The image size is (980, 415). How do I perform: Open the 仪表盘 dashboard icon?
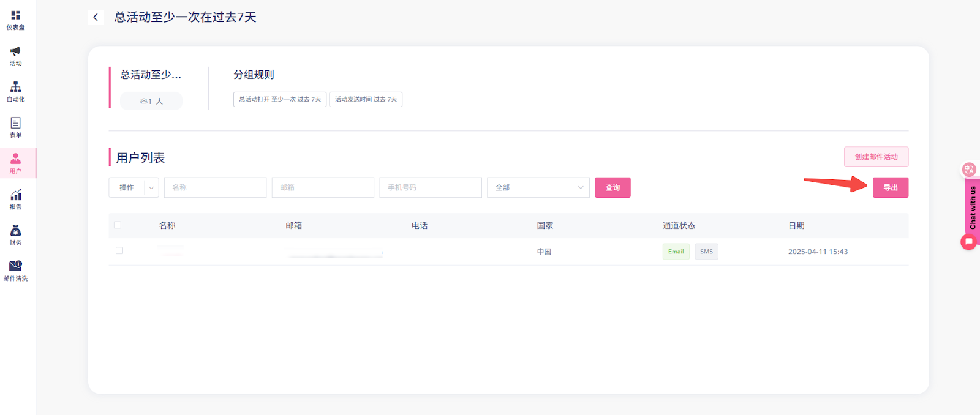[15, 15]
